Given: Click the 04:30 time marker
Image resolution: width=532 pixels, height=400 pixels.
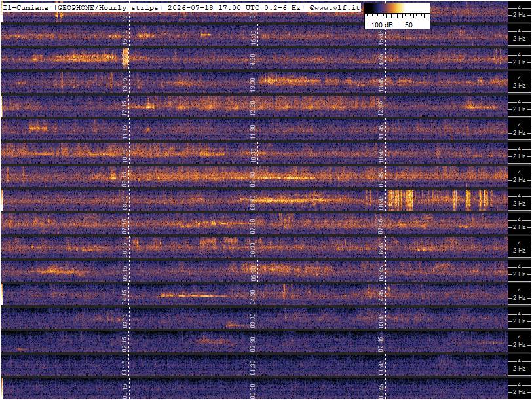Looking at the screenshot, I should pyautogui.click(x=253, y=297).
